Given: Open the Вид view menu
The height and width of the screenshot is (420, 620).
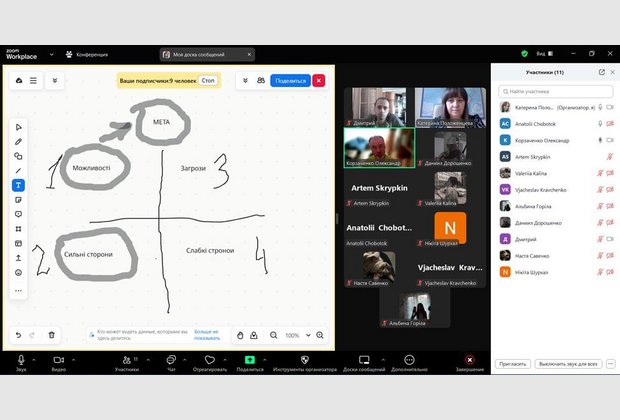Looking at the screenshot, I should coord(543,54).
